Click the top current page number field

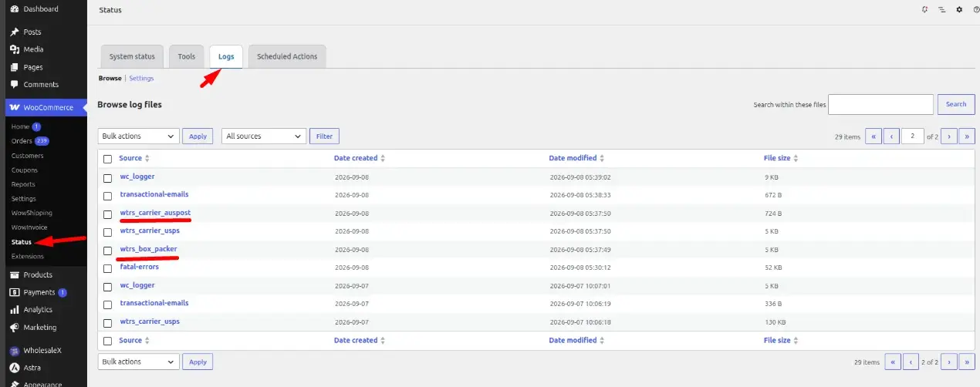click(x=914, y=136)
